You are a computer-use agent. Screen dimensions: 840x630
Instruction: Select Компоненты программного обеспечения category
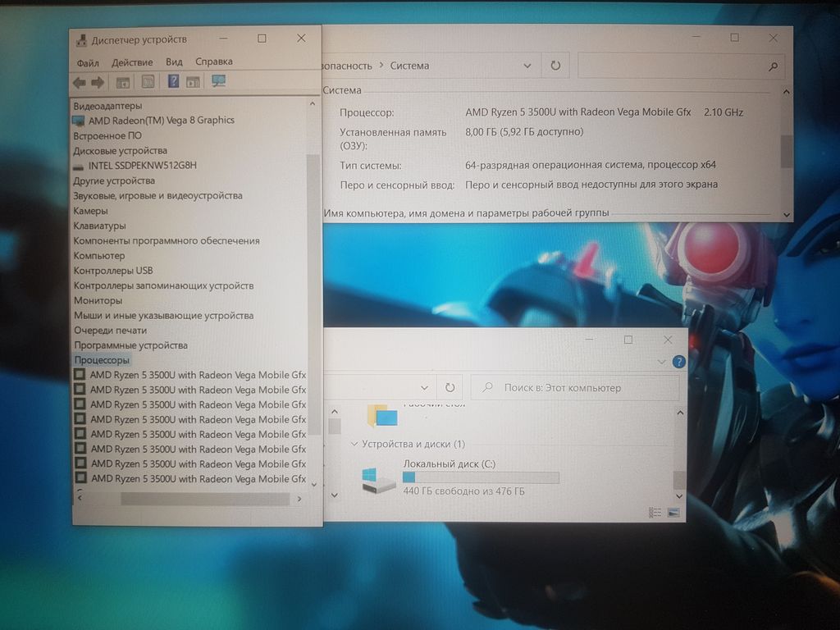coord(167,240)
